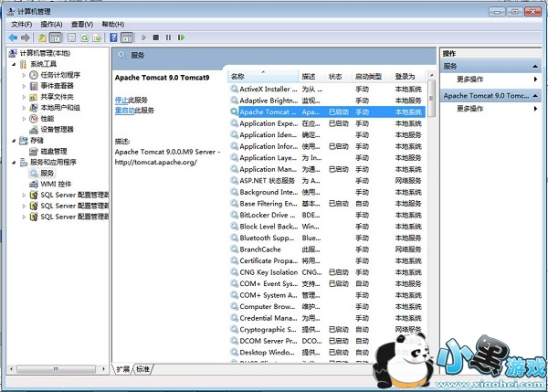
Task: Switch to the 标准 tab at the bottom
Action: point(142,368)
